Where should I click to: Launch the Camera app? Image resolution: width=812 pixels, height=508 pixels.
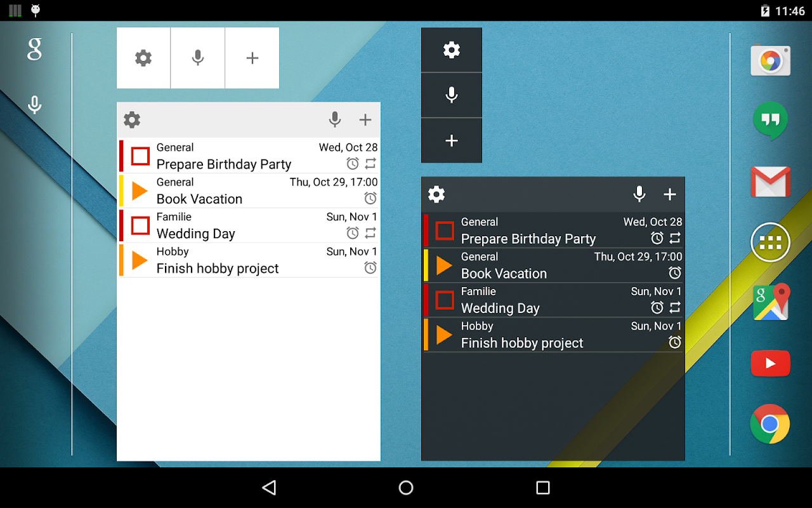pos(770,61)
